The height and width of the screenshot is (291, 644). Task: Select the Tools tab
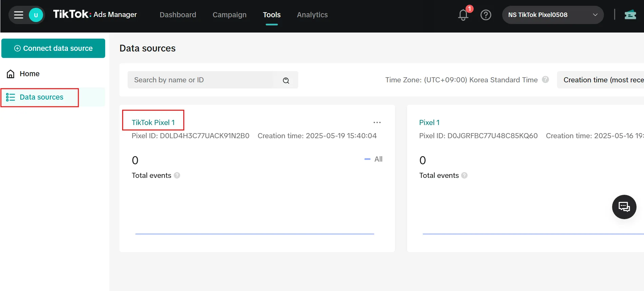(272, 15)
